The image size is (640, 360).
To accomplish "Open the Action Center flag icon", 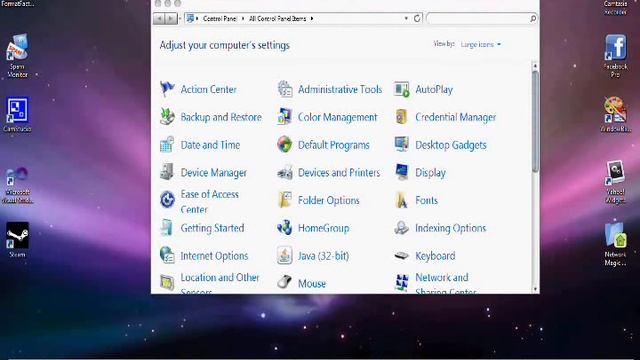I will pos(167,89).
